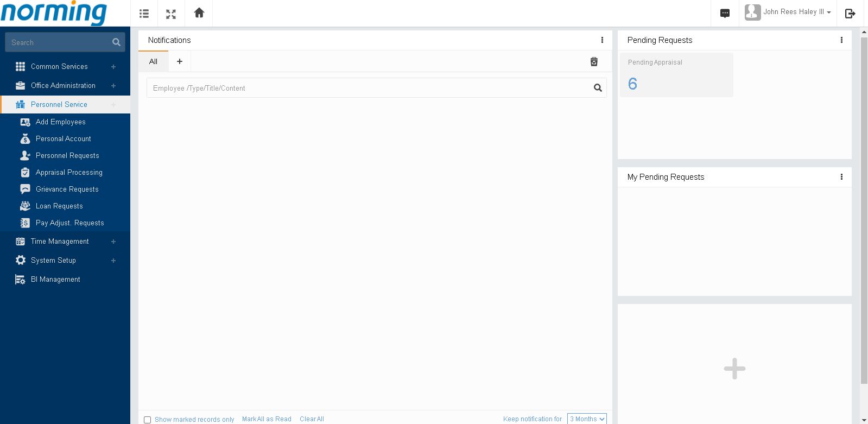This screenshot has height=424, width=868.
Task: Click the Loan Requests icon
Action: (x=25, y=206)
